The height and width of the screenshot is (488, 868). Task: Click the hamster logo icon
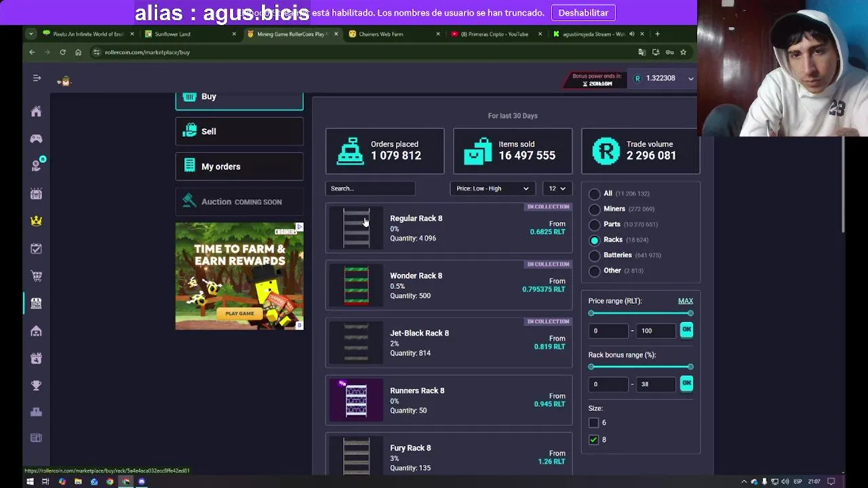(x=64, y=81)
